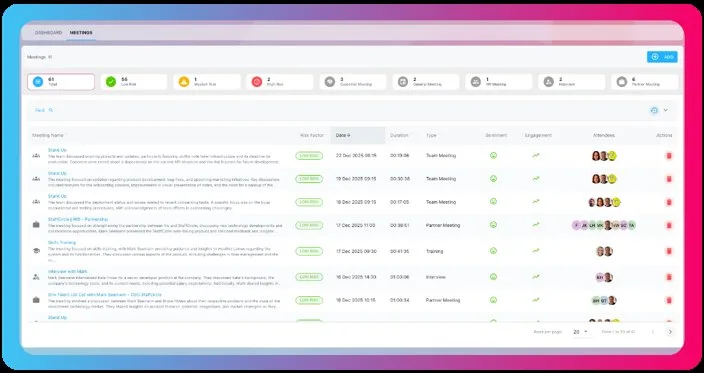Sort by the Duration column header
704x373 pixels.
click(x=399, y=135)
